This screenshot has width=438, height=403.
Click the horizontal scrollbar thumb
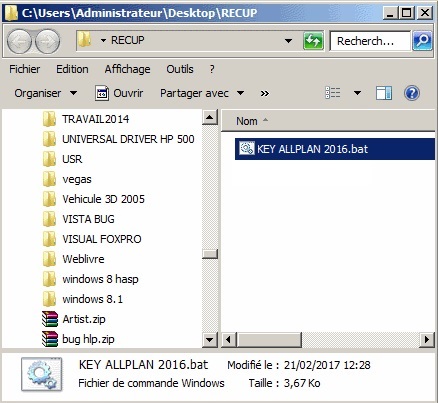pos(269,340)
